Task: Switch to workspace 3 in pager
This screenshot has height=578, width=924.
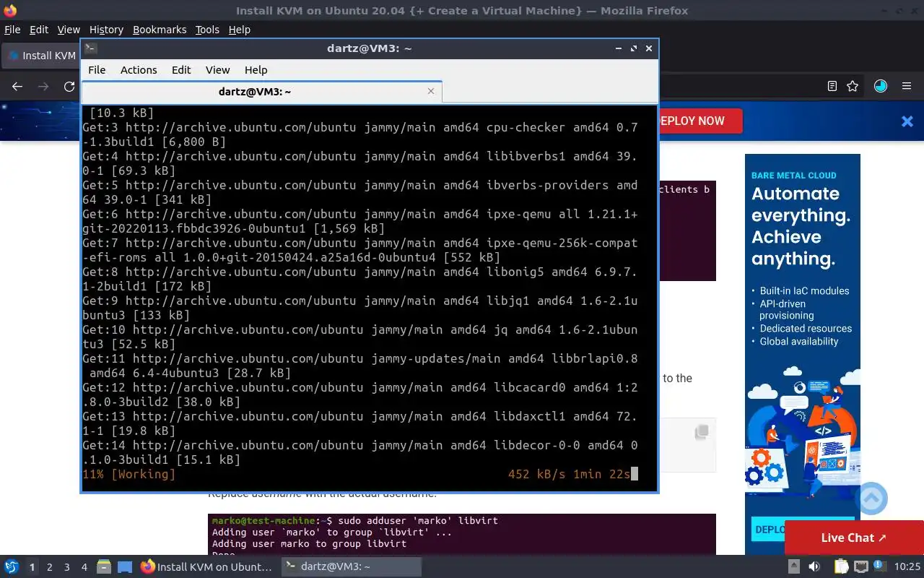Action: point(66,567)
